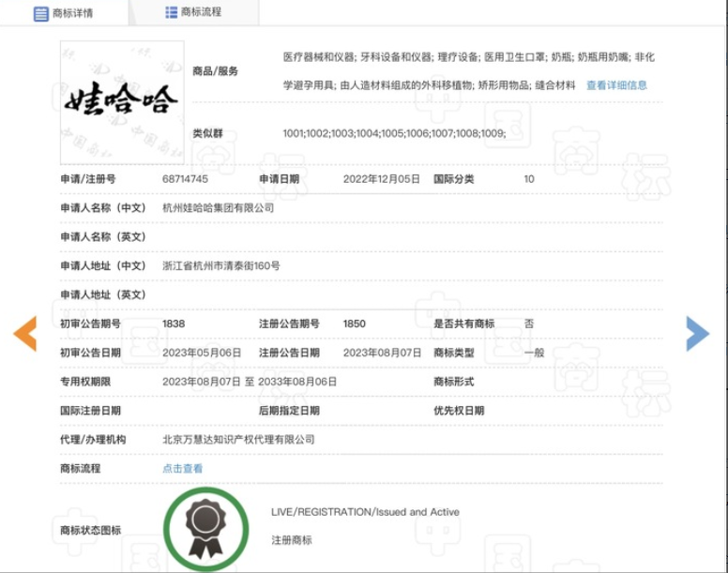The width and height of the screenshot is (728, 573).
Task: Click the 点击查看 trademark flow link
Action: coord(182,469)
